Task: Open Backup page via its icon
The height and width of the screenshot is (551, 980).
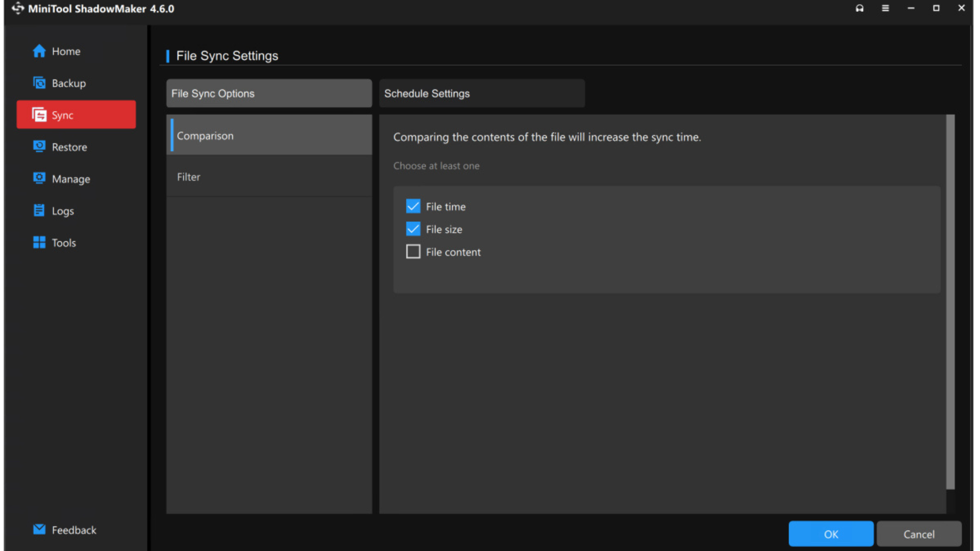Action: coord(39,83)
